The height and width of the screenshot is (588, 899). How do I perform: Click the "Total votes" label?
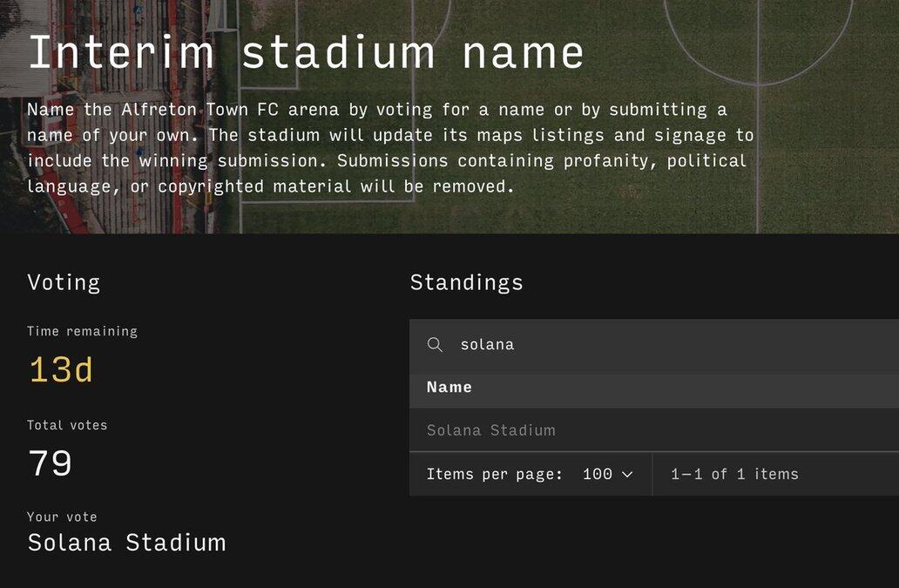[x=67, y=425]
